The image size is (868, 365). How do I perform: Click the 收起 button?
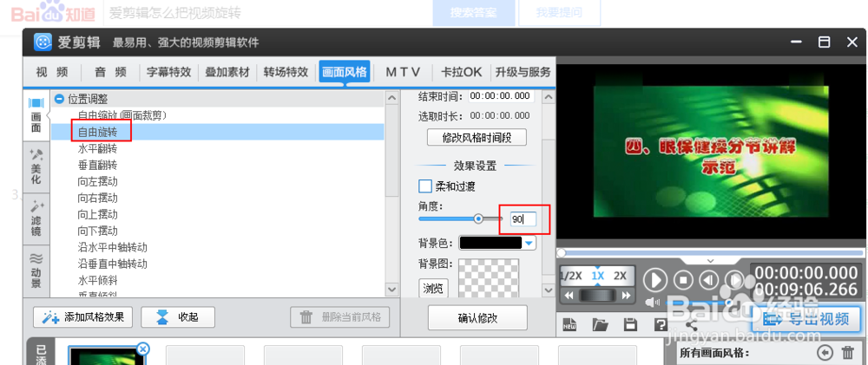tap(178, 317)
